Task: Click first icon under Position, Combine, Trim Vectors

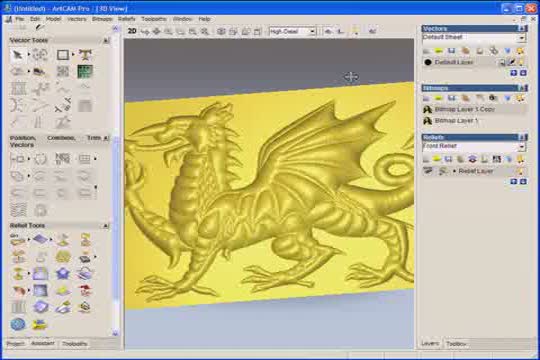Action: pos(18,159)
